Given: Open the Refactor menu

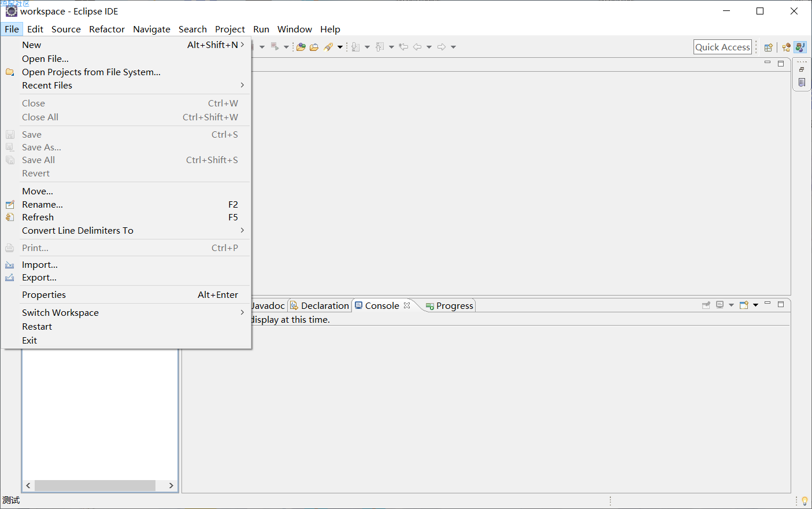Looking at the screenshot, I should [x=107, y=29].
